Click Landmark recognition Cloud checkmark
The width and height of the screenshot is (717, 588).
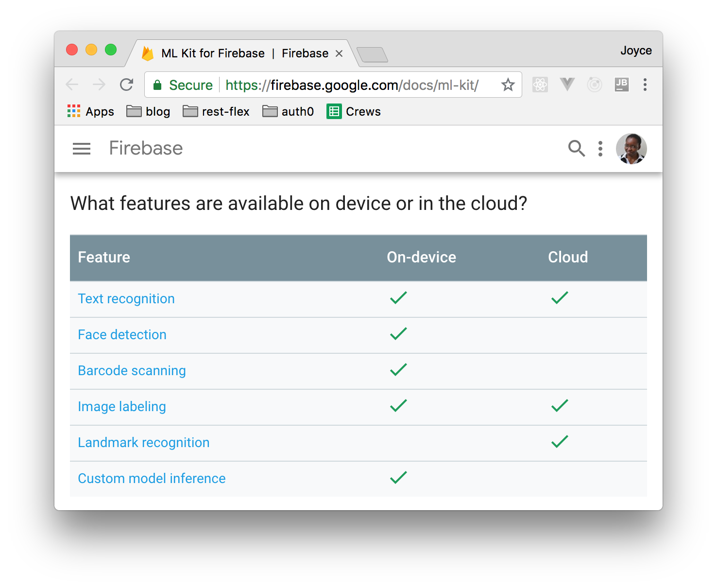[560, 442]
